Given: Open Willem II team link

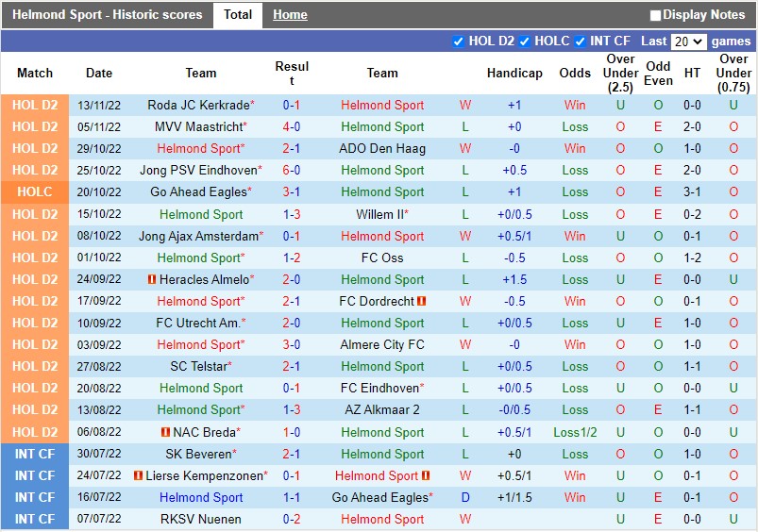Looking at the screenshot, I should pos(380,214).
